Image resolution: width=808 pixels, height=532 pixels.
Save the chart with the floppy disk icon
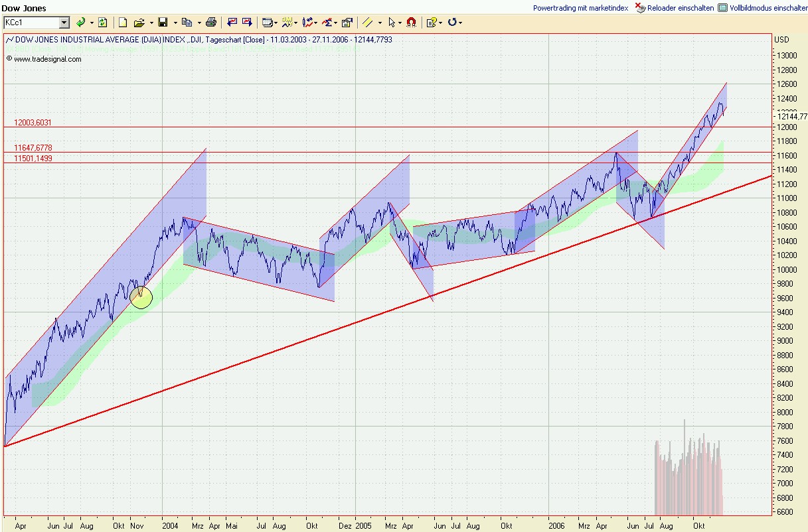pos(163,23)
